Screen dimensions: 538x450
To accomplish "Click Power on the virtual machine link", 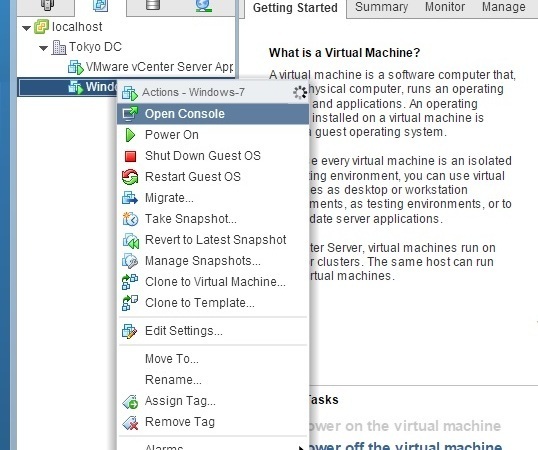I will [405, 426].
